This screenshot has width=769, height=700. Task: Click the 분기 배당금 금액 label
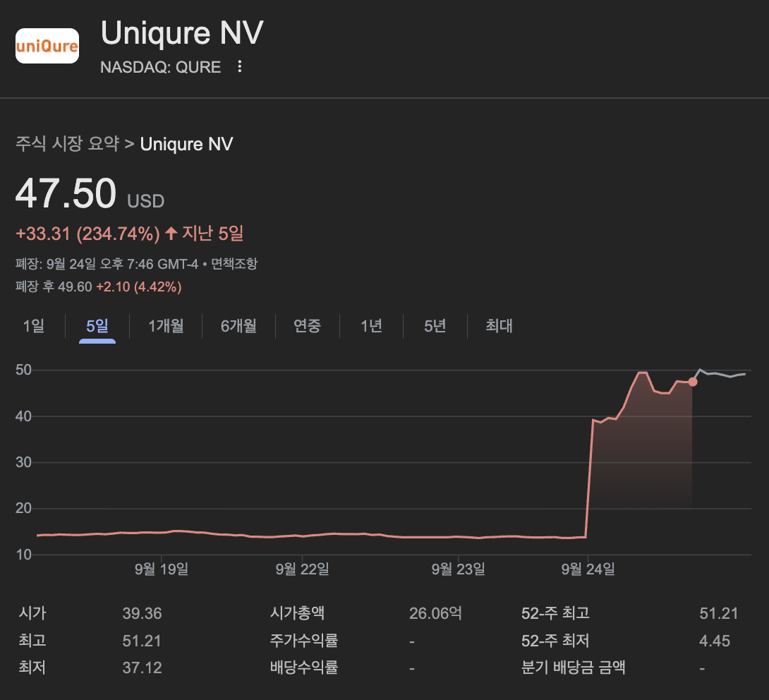(x=574, y=667)
